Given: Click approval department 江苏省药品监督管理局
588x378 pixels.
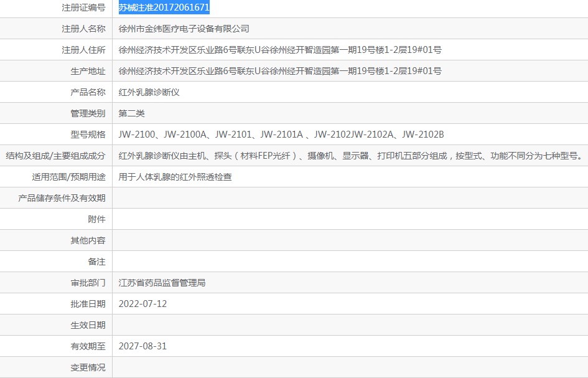Looking at the screenshot, I should coord(162,283).
